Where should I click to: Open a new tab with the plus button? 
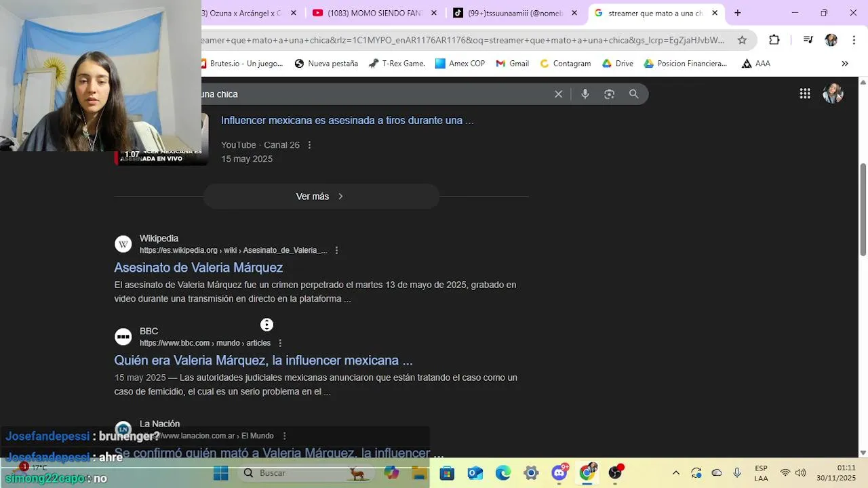click(738, 13)
